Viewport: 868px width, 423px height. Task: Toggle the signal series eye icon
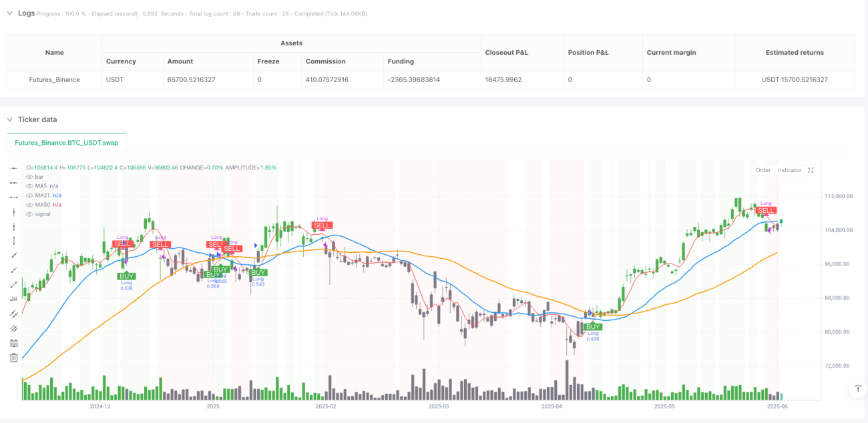click(x=29, y=214)
